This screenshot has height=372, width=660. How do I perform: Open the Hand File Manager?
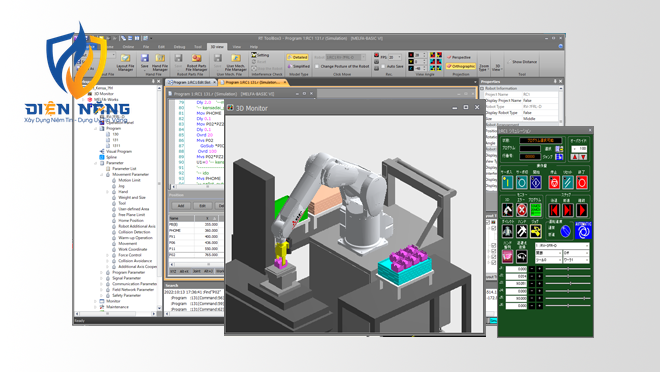(x=160, y=62)
